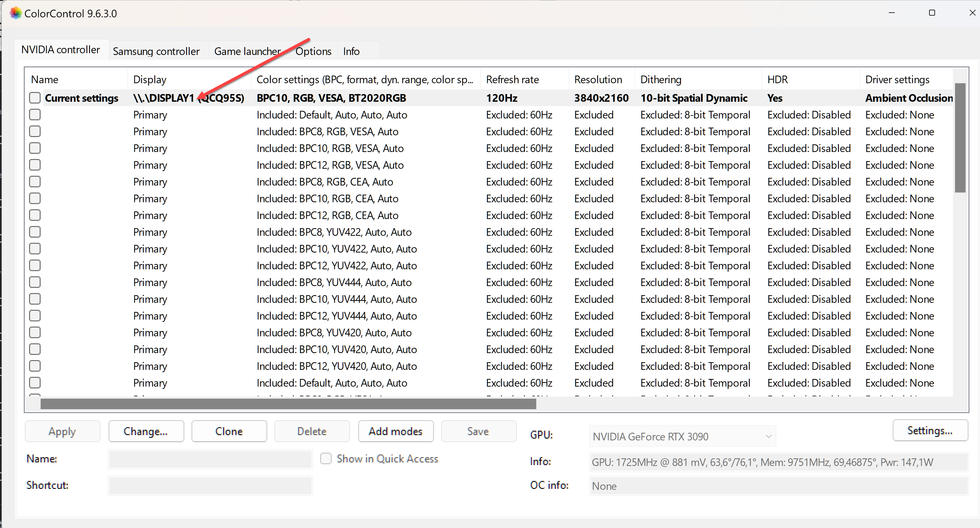The image size is (980, 528).
Task: Save the current profile
Action: (x=478, y=431)
